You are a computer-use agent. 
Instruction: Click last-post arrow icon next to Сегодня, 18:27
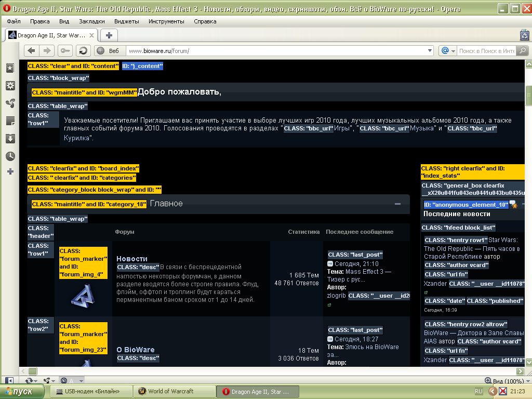(330, 339)
